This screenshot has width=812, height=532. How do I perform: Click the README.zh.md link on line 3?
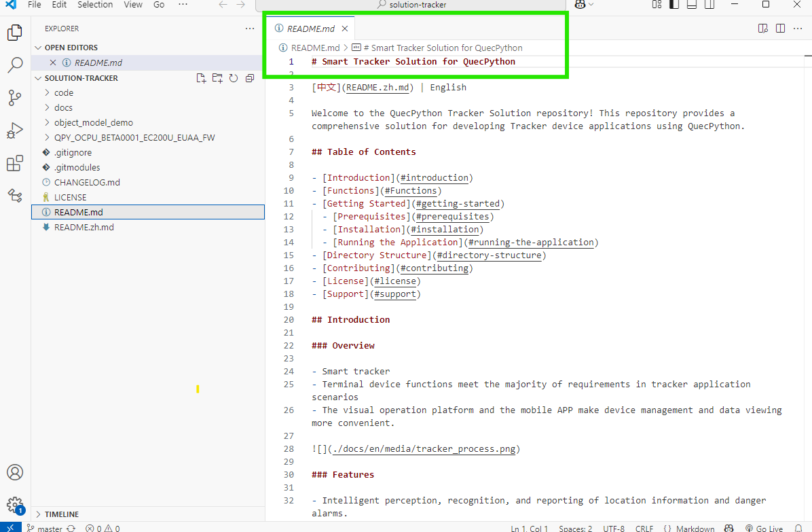click(x=377, y=88)
